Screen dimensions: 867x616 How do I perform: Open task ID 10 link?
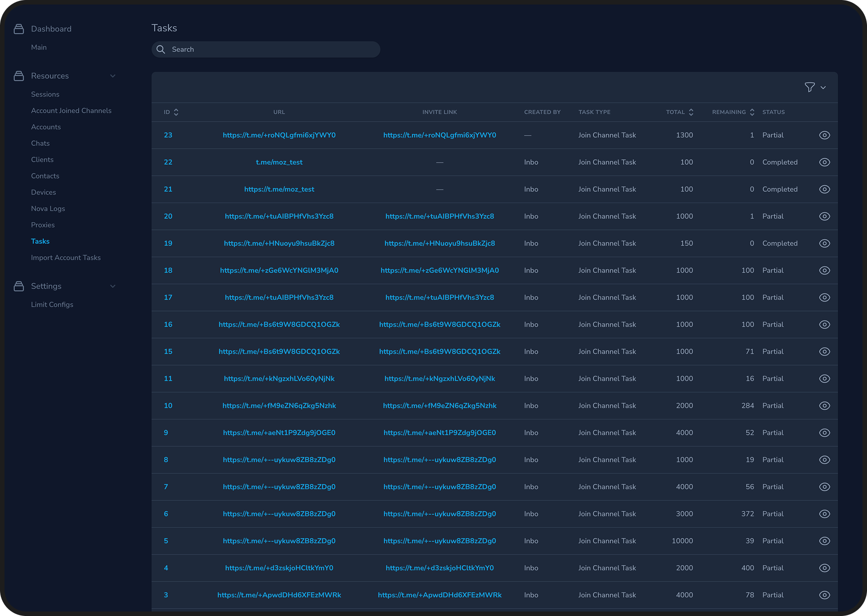(x=168, y=406)
